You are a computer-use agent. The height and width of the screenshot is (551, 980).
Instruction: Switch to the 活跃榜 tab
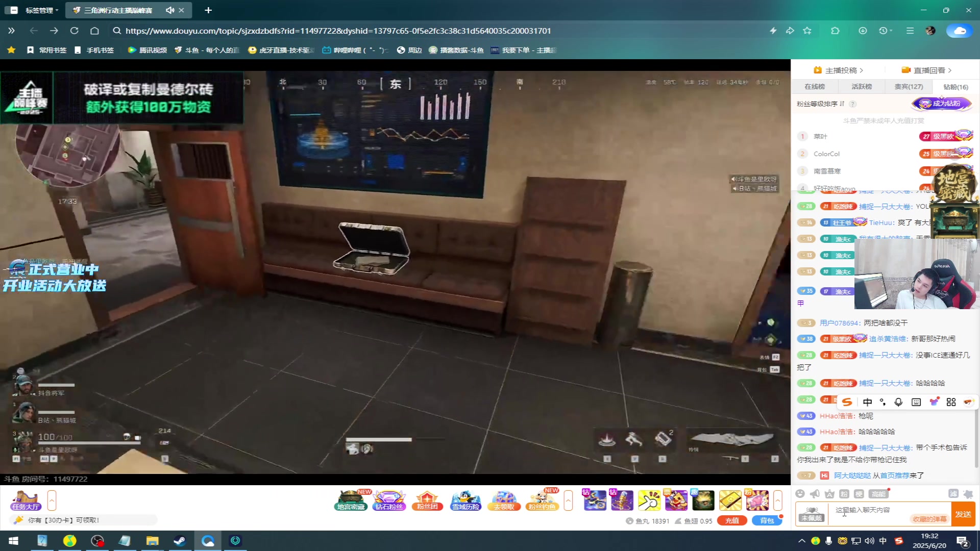coord(862,87)
